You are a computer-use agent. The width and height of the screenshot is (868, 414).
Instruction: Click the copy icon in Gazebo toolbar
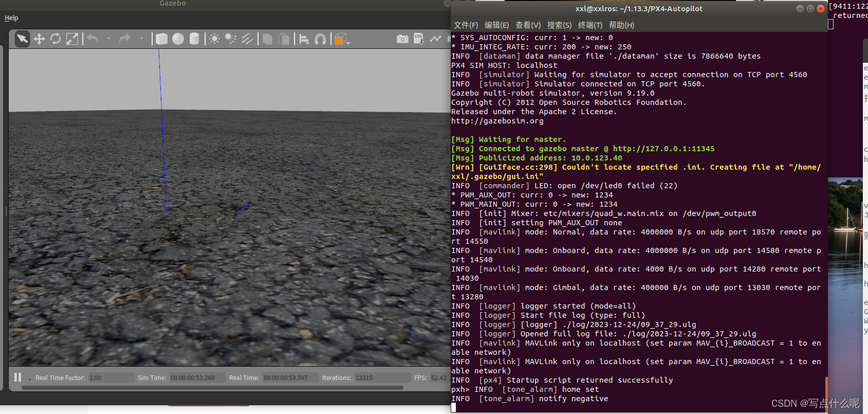click(268, 39)
